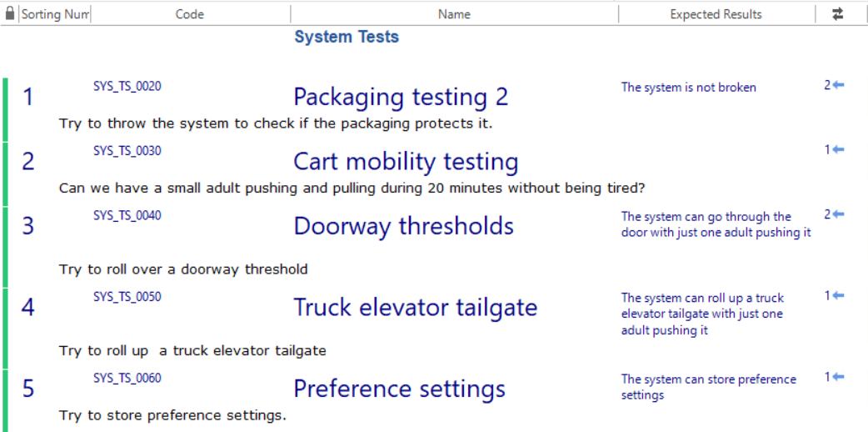The height and width of the screenshot is (432, 868).
Task: Click code SYS_TS_0040
Action: coord(127,215)
